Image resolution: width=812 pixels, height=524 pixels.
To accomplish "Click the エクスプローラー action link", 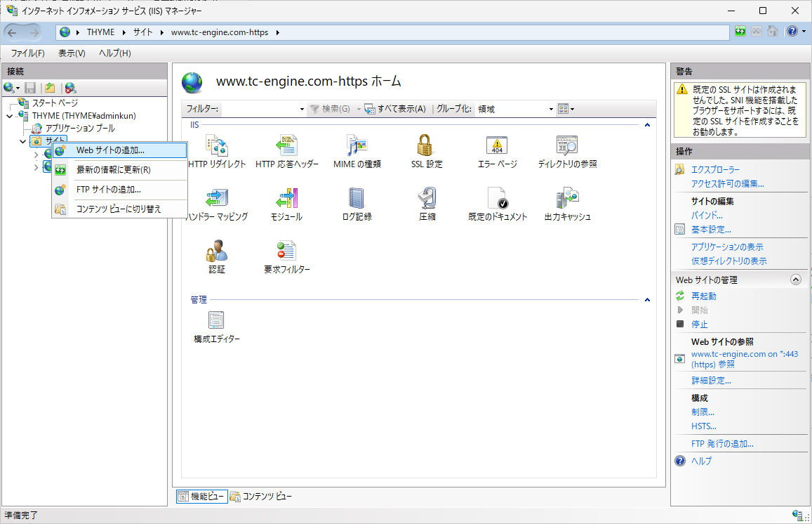I will [x=715, y=170].
